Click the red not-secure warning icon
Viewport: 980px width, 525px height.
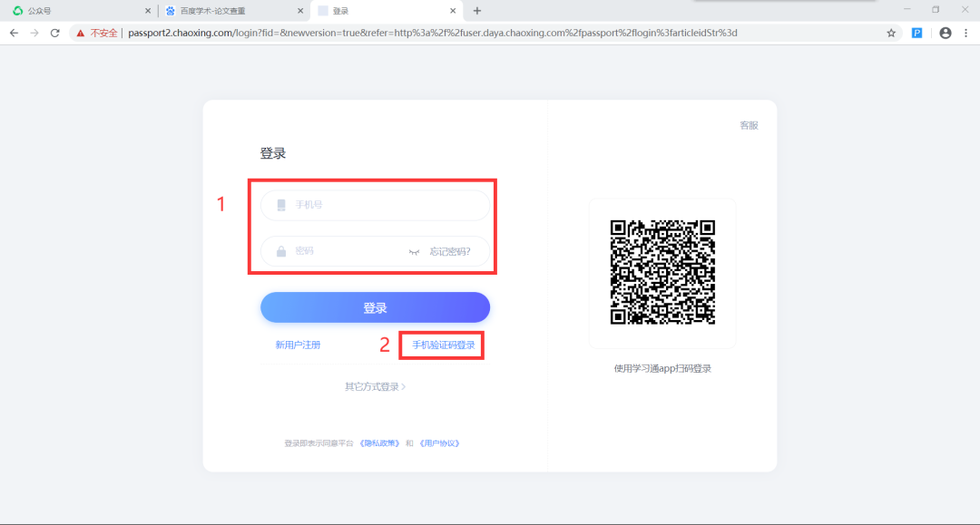[x=80, y=33]
